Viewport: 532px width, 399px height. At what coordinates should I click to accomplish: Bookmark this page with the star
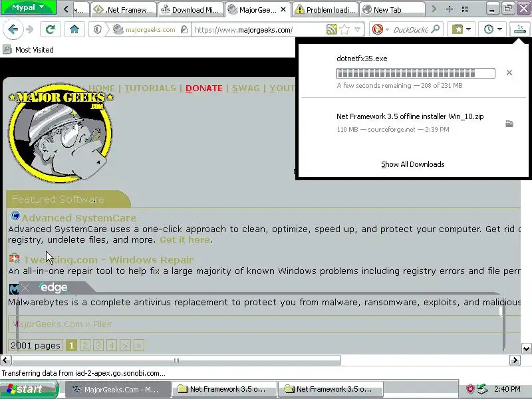(344, 30)
